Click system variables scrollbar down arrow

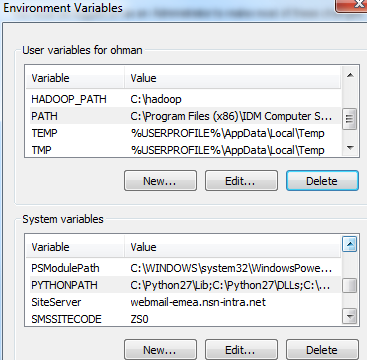click(x=350, y=316)
